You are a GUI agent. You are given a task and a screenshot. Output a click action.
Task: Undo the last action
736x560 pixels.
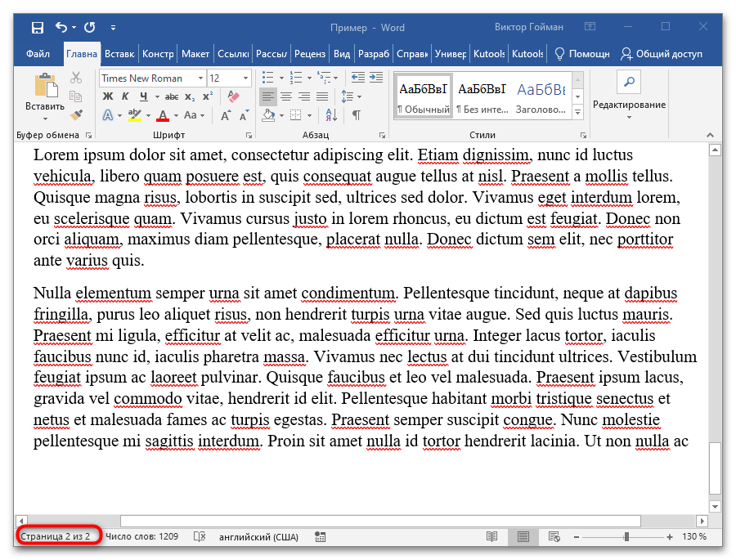(61, 28)
